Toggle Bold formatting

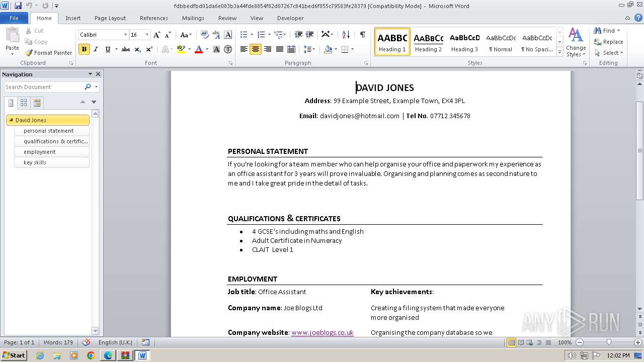tap(84, 49)
